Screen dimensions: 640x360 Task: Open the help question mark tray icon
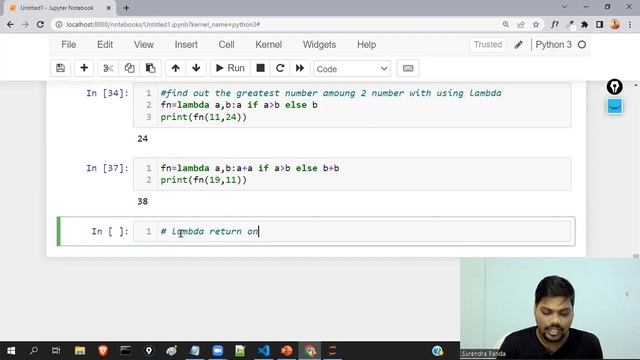(x=437, y=351)
